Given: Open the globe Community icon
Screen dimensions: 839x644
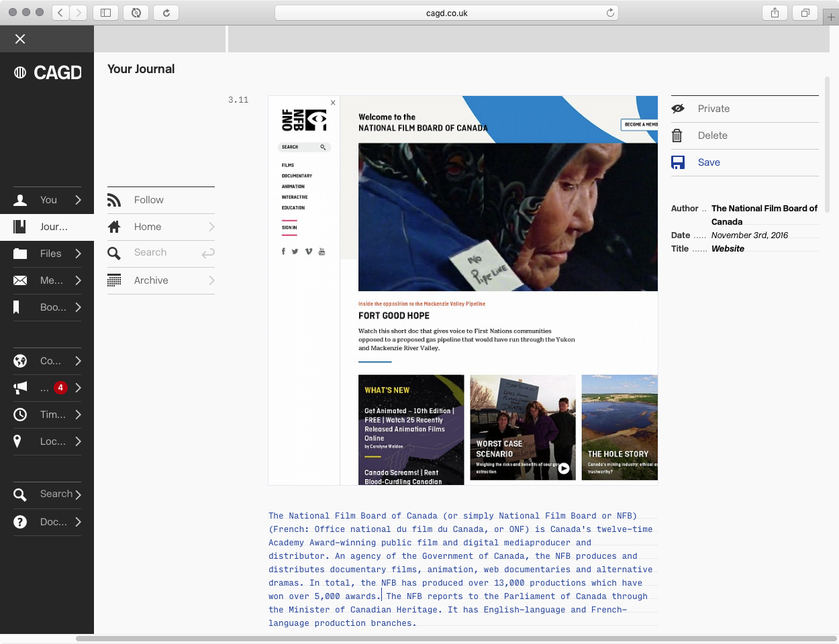Looking at the screenshot, I should point(20,361).
